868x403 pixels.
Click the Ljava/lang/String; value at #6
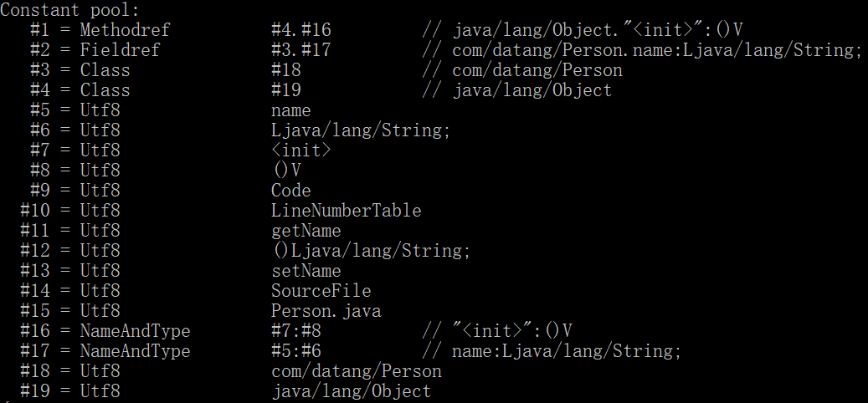(x=361, y=130)
